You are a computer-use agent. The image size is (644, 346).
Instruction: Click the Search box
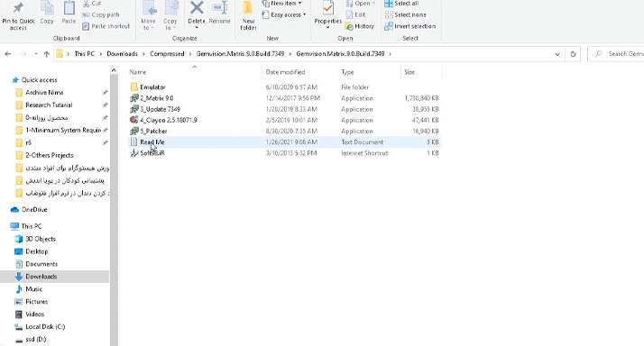[x=616, y=54]
